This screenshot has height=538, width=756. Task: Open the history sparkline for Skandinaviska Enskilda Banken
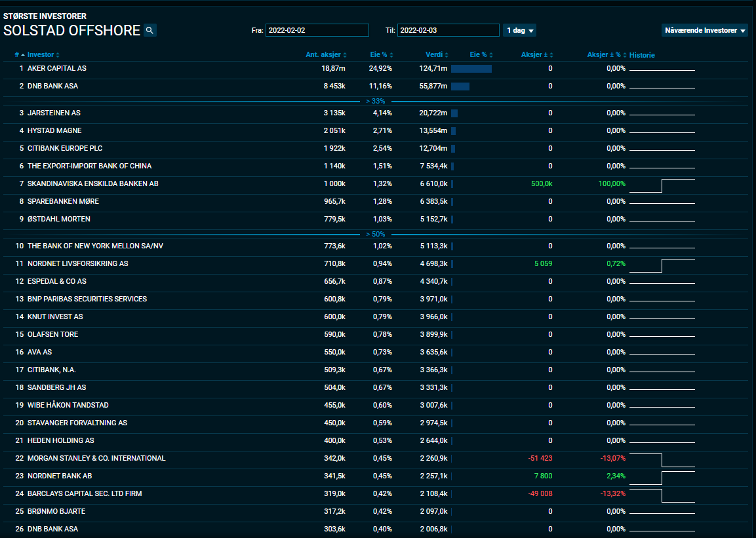coord(662,185)
